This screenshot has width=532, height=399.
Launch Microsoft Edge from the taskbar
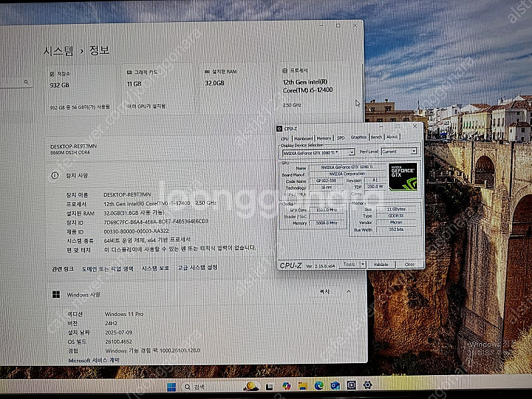(319, 386)
